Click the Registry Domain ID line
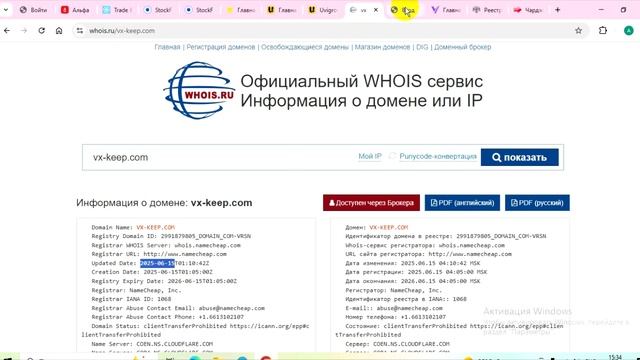 coord(171,236)
